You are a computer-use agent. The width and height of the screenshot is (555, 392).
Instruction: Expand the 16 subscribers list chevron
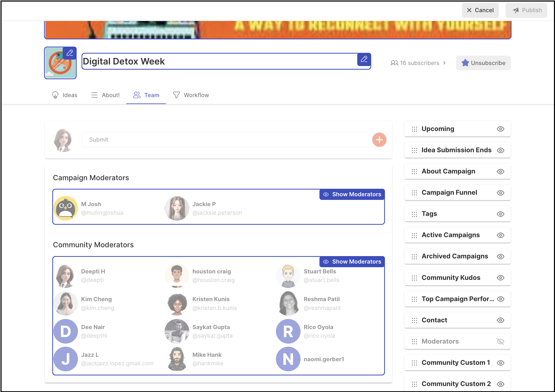[444, 63]
